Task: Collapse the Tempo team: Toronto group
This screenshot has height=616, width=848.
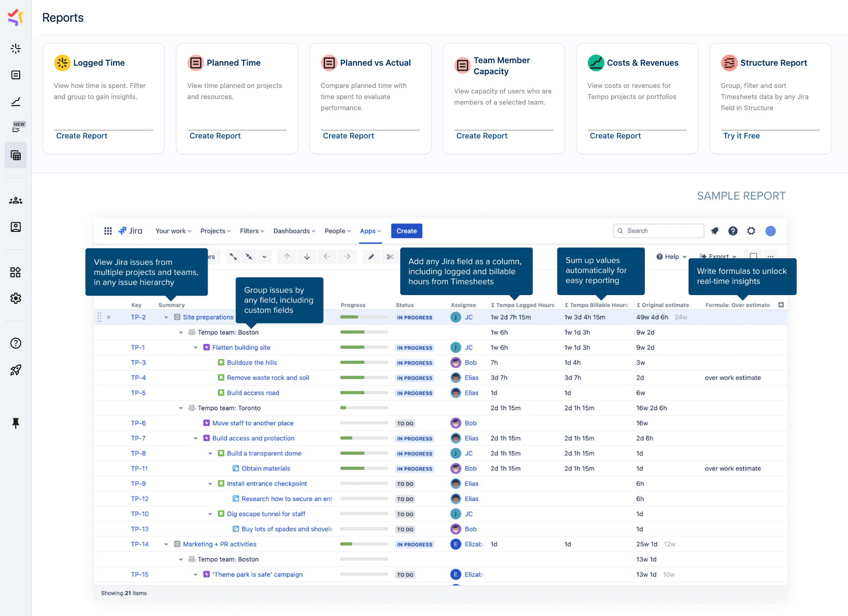Action: coord(181,408)
